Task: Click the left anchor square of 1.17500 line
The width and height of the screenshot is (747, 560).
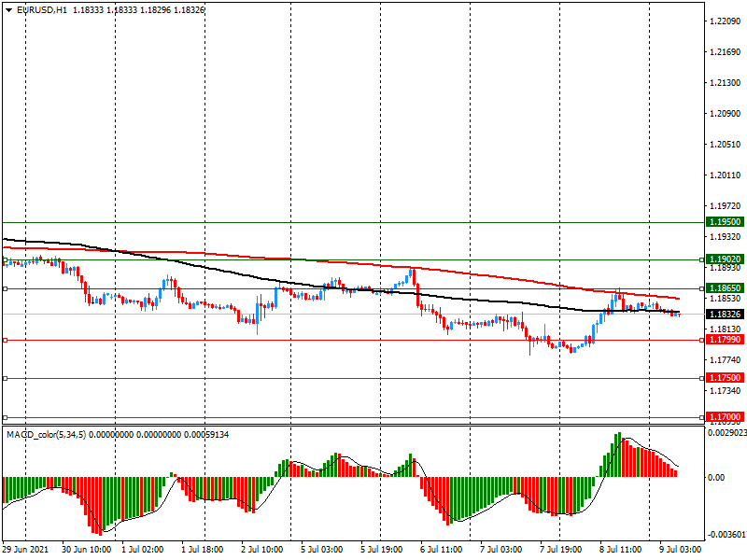Action: coord(5,378)
